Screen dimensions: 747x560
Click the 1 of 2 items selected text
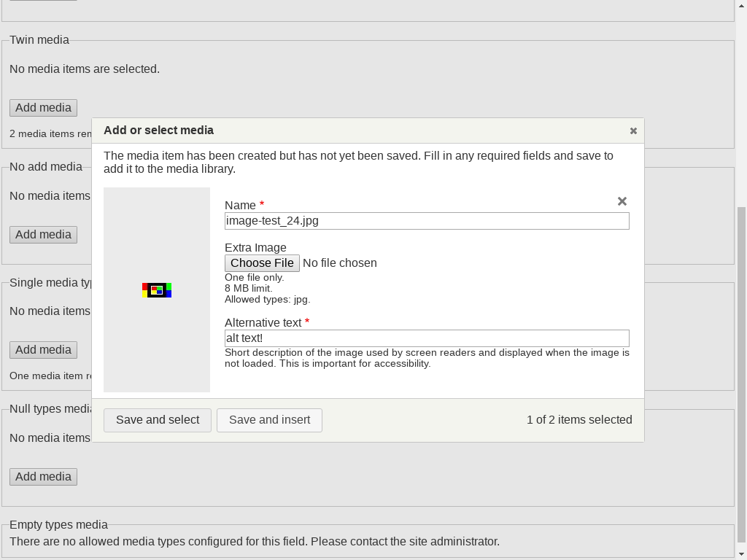[x=579, y=420]
